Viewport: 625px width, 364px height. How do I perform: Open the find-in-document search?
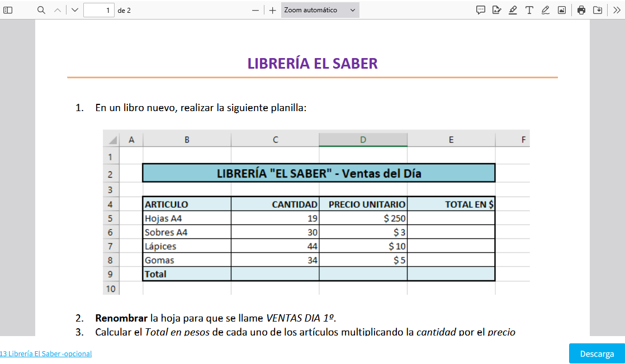41,10
